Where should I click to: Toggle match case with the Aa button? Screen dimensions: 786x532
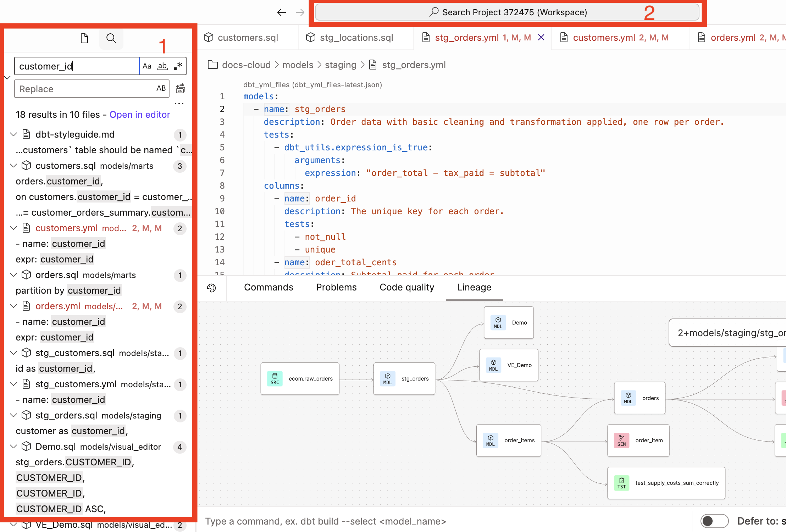coord(147,66)
